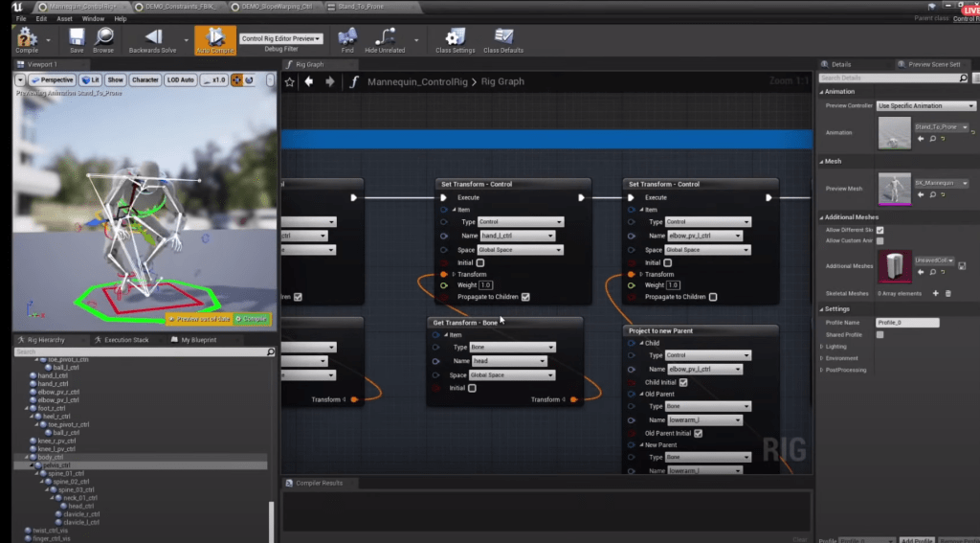The image size is (980, 543).
Task: Click the green Compile button in viewport
Action: [253, 318]
